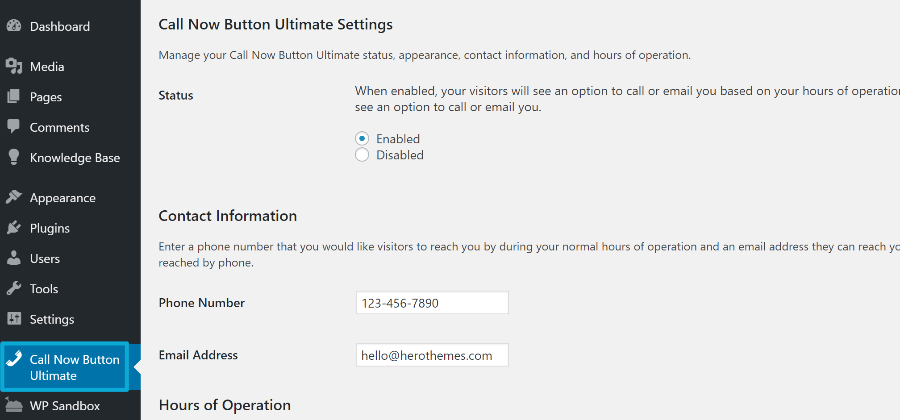Click the Dashboard gauge icon
The height and width of the screenshot is (420, 900).
14,26
